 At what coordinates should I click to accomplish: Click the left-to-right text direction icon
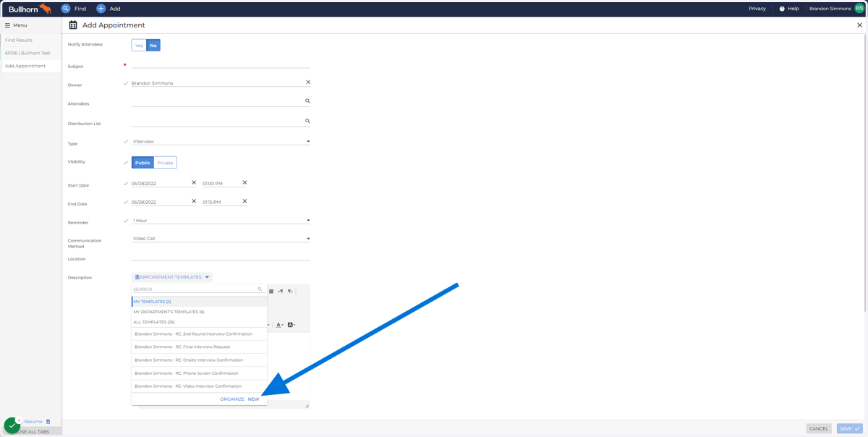(x=281, y=292)
